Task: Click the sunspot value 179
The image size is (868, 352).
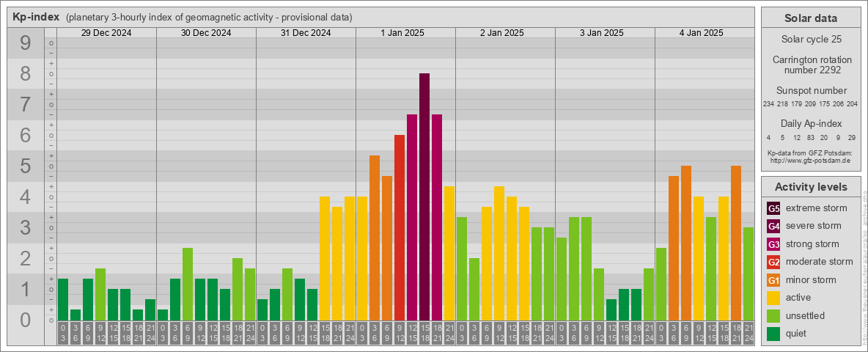Action: [x=797, y=104]
